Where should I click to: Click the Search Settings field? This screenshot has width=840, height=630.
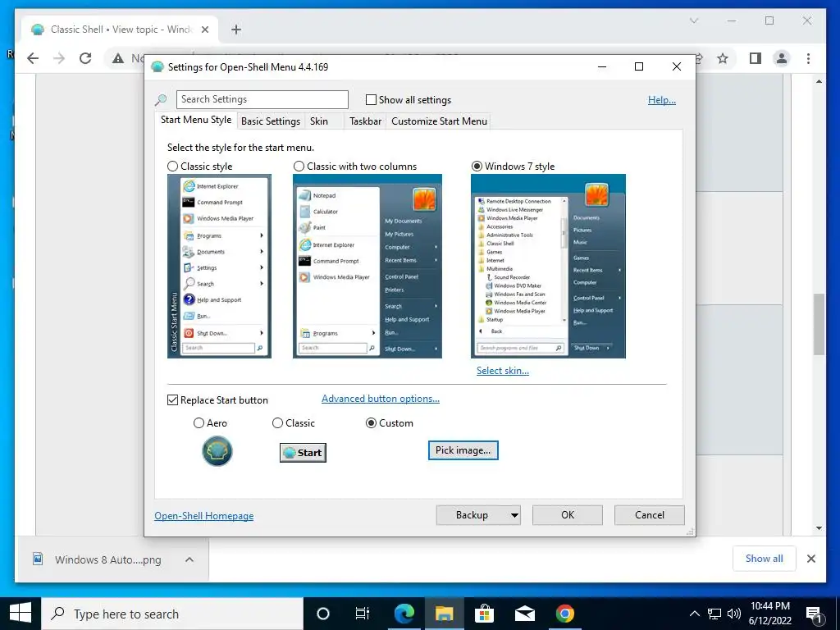(262, 99)
